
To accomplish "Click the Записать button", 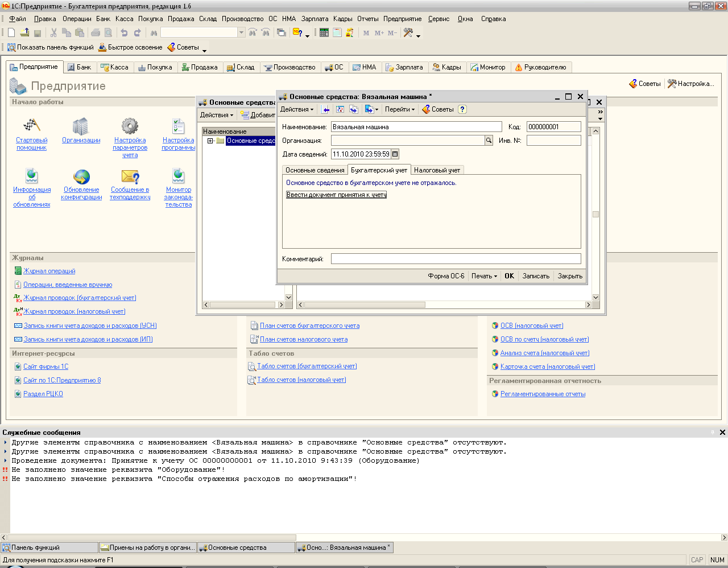I will tap(536, 276).
